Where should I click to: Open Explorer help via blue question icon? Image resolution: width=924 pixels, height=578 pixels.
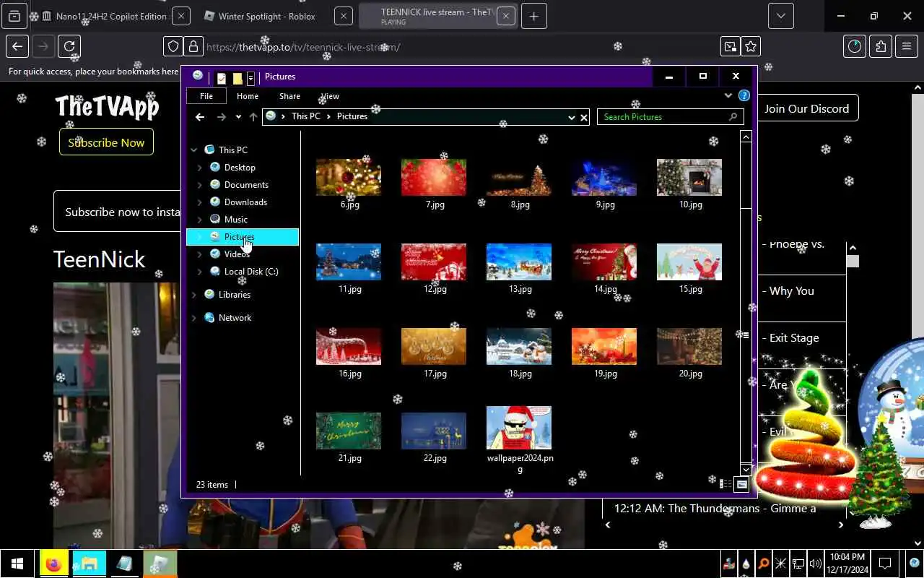pyautogui.click(x=744, y=95)
